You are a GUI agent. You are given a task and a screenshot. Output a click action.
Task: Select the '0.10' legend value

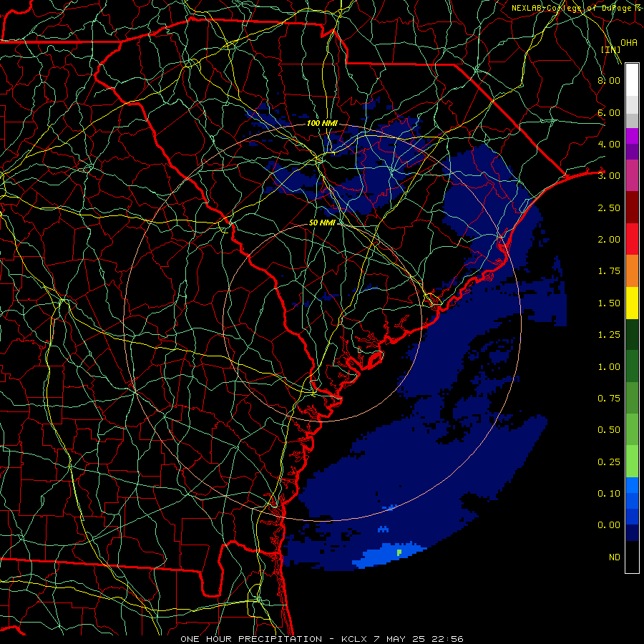click(609, 494)
